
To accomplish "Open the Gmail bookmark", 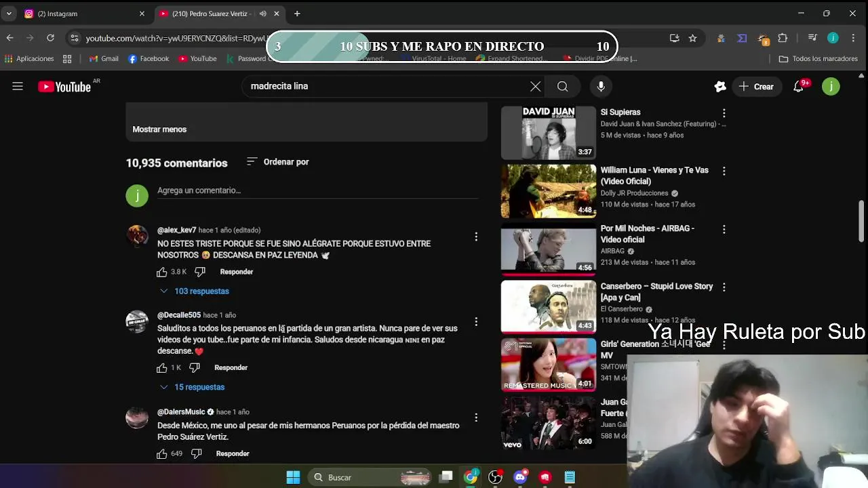I will 104,59.
